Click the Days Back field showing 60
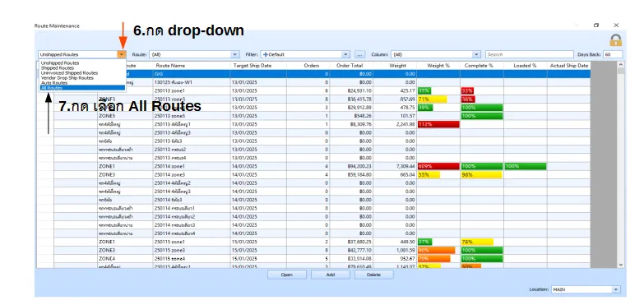The height and width of the screenshot is (305, 644). (x=613, y=54)
